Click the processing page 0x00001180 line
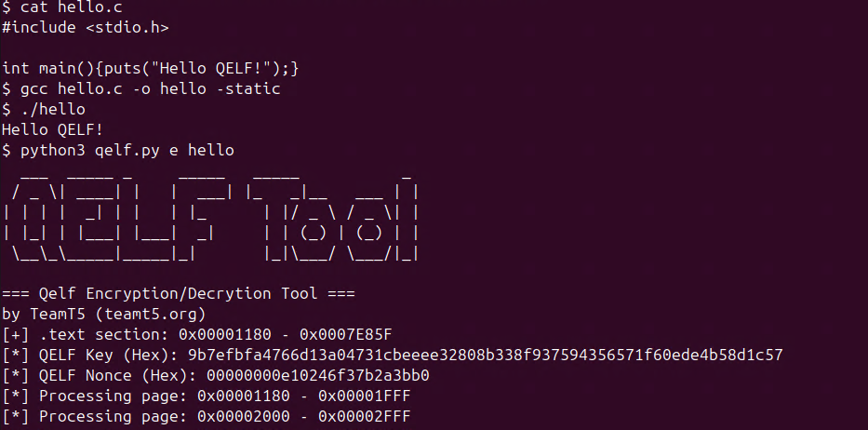Image resolution: width=868 pixels, height=430 pixels. pos(207,396)
